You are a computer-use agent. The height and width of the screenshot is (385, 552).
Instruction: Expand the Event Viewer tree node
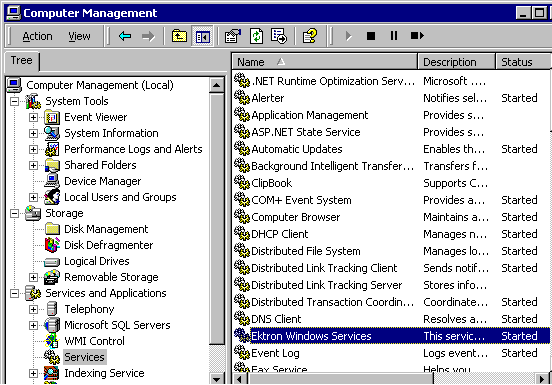point(33,117)
